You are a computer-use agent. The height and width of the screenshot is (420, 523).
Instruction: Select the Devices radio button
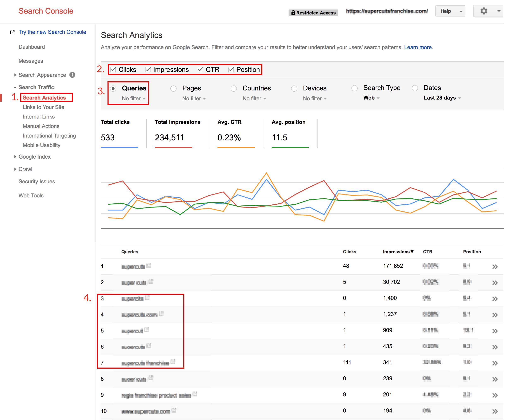[x=294, y=88]
